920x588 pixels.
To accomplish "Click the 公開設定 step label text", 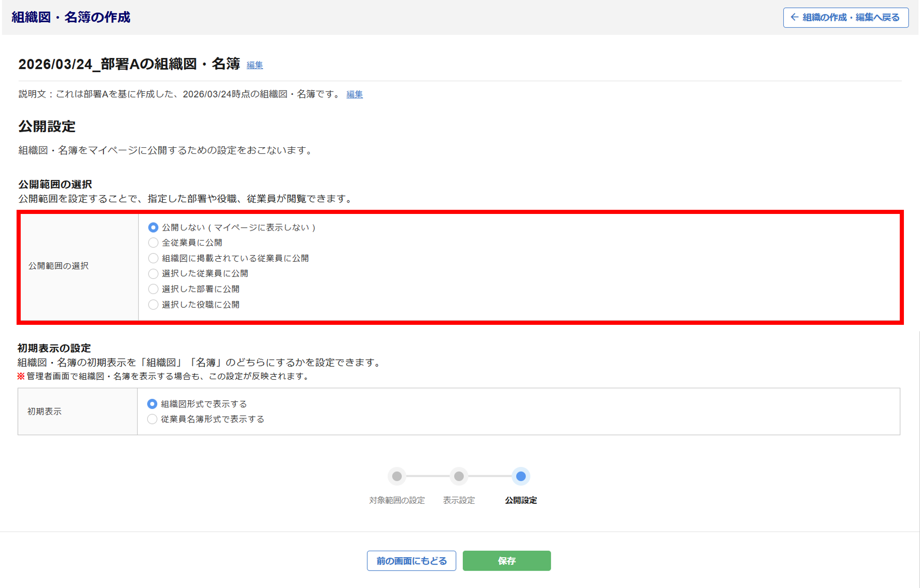I will point(521,500).
